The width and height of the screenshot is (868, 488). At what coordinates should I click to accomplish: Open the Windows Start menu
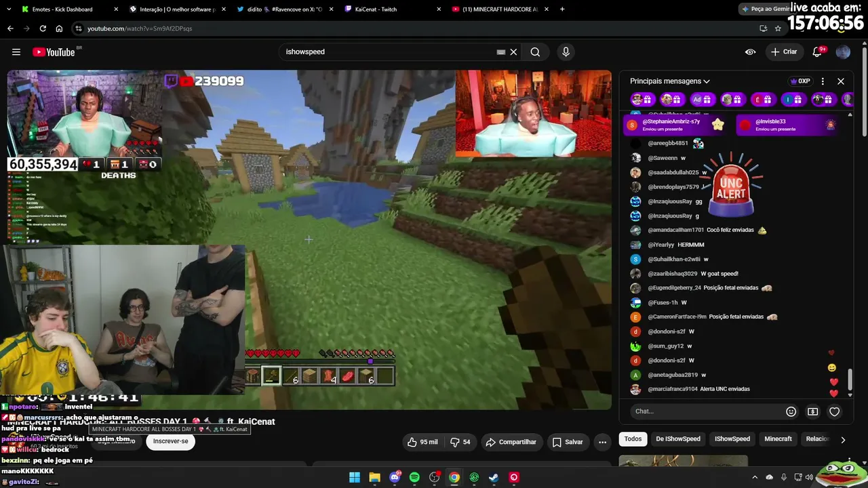click(355, 478)
